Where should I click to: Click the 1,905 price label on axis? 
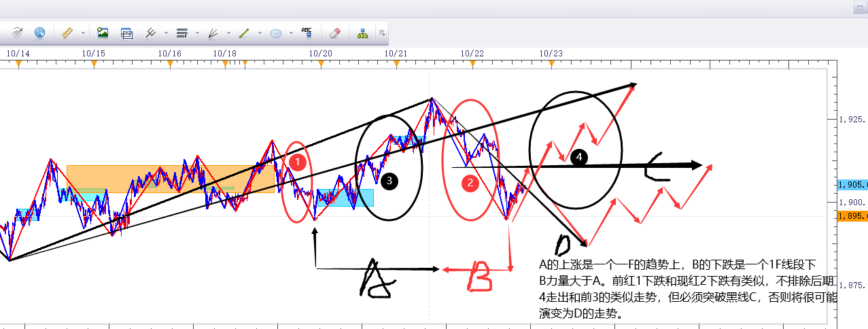click(853, 185)
